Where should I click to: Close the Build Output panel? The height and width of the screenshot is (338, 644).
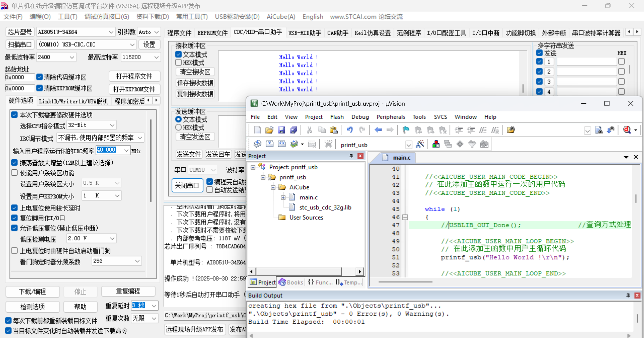point(637,295)
